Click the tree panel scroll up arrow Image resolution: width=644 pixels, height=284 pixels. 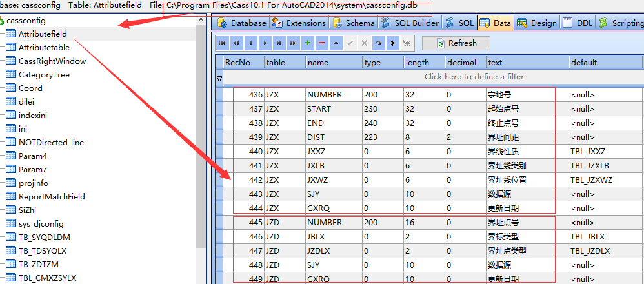pos(201,19)
